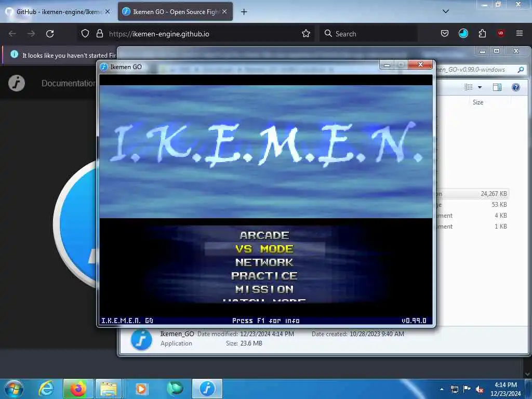Maximize the Explorer window
This screenshot has width=532, height=399.
click(497, 51)
